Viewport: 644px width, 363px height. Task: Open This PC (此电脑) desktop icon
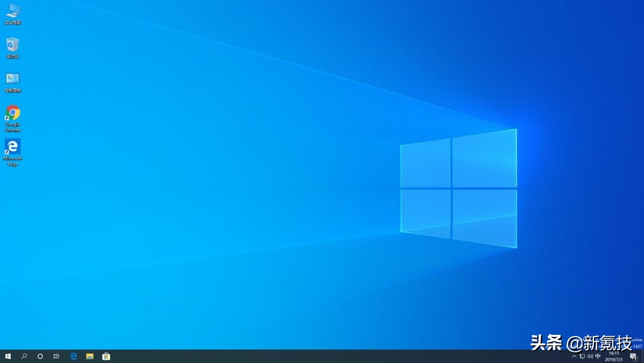pos(13,13)
